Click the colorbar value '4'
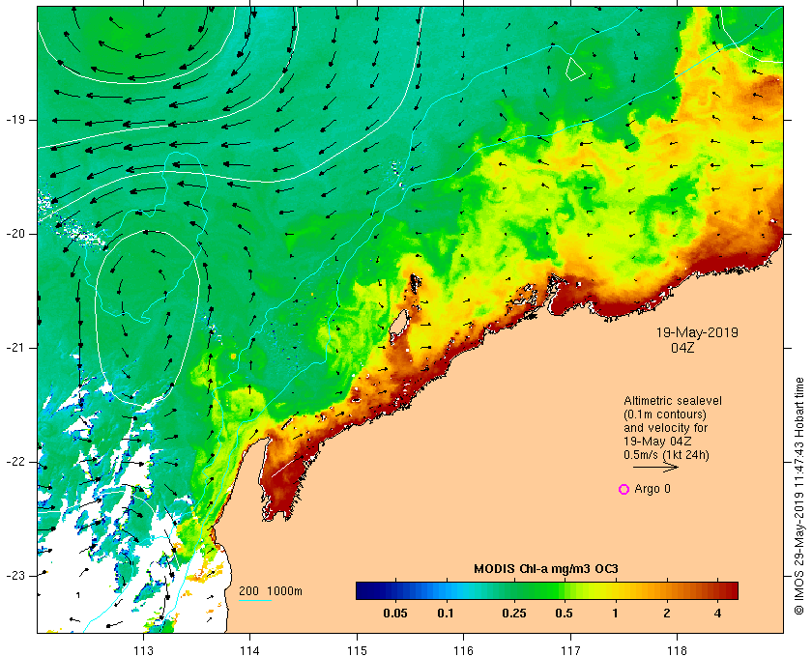 point(717,614)
